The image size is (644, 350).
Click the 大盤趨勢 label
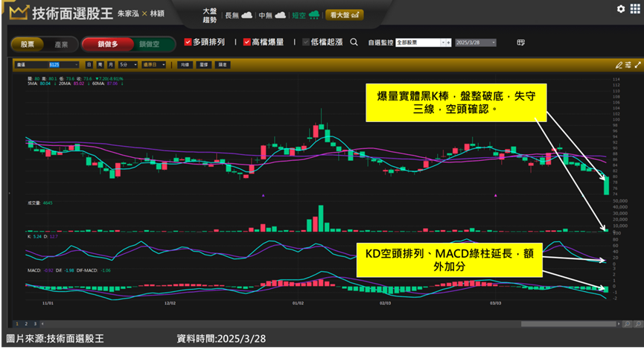(209, 15)
